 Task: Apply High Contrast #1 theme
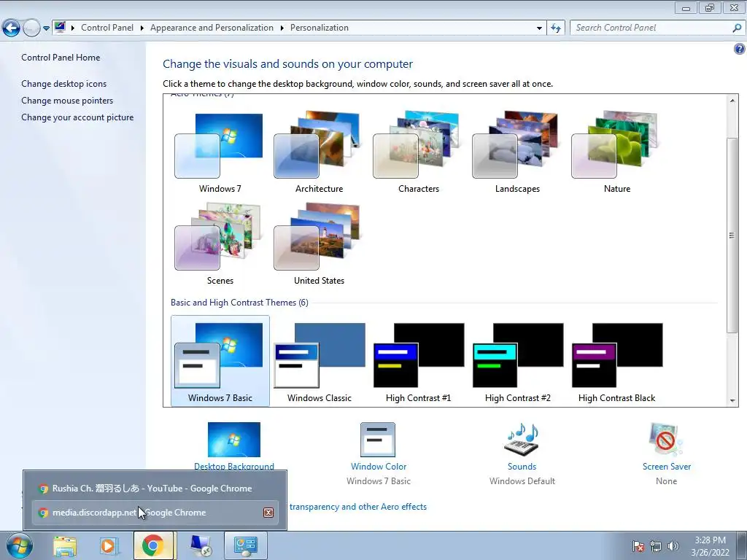pos(418,361)
